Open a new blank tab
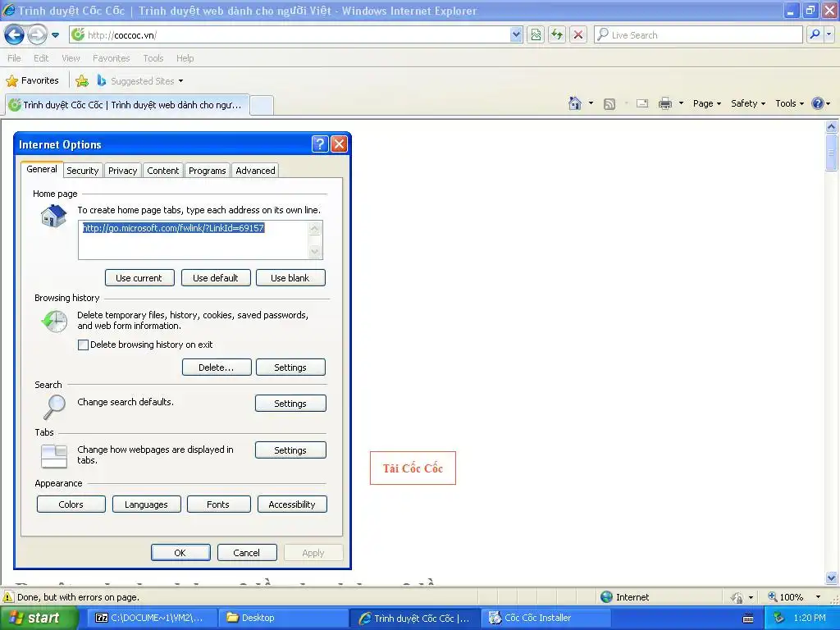The image size is (840, 630). (262, 105)
